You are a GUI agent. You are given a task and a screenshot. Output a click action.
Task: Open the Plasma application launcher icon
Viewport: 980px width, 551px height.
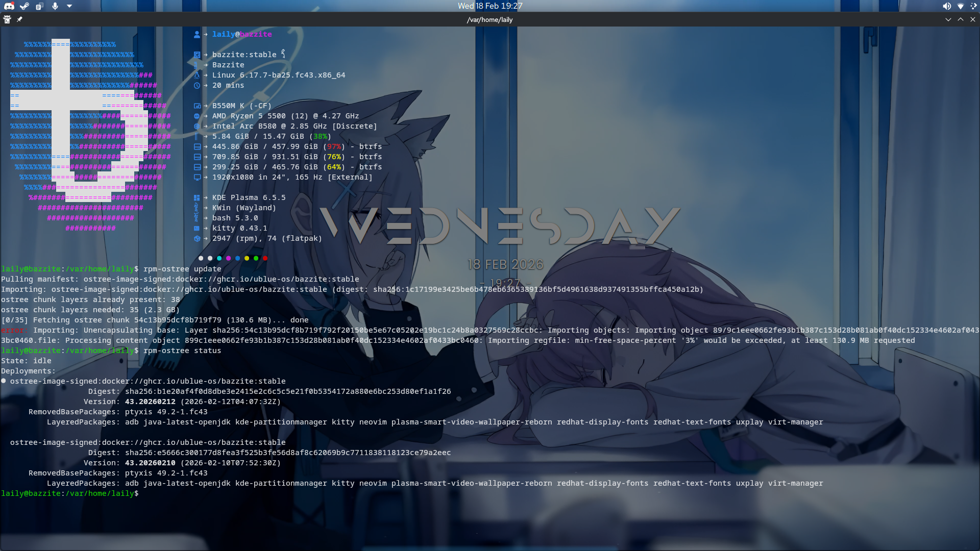[x=974, y=6]
